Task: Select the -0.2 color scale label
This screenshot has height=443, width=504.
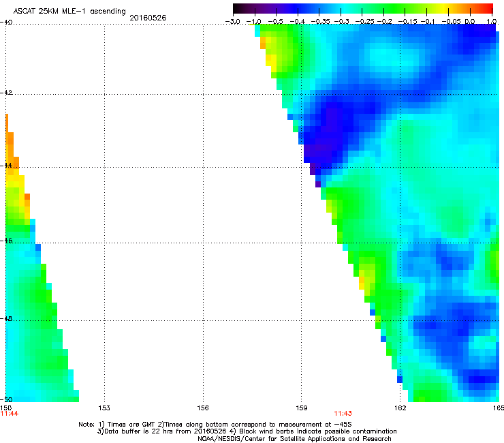Action: pos(384,22)
